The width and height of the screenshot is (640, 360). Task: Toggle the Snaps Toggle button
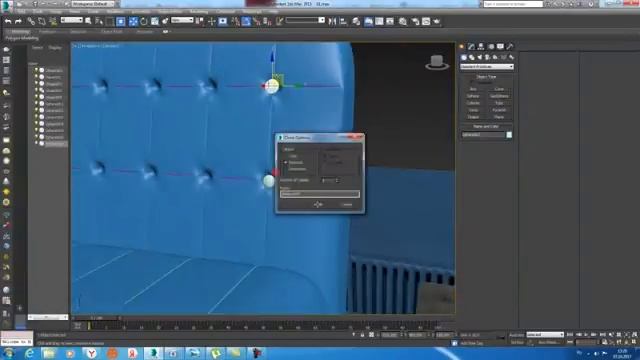236,21
